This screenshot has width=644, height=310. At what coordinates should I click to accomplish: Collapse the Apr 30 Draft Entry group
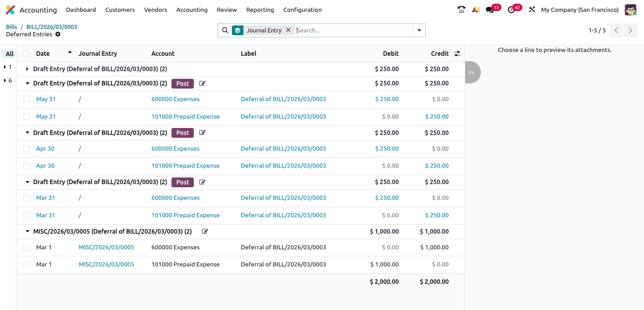click(27, 133)
